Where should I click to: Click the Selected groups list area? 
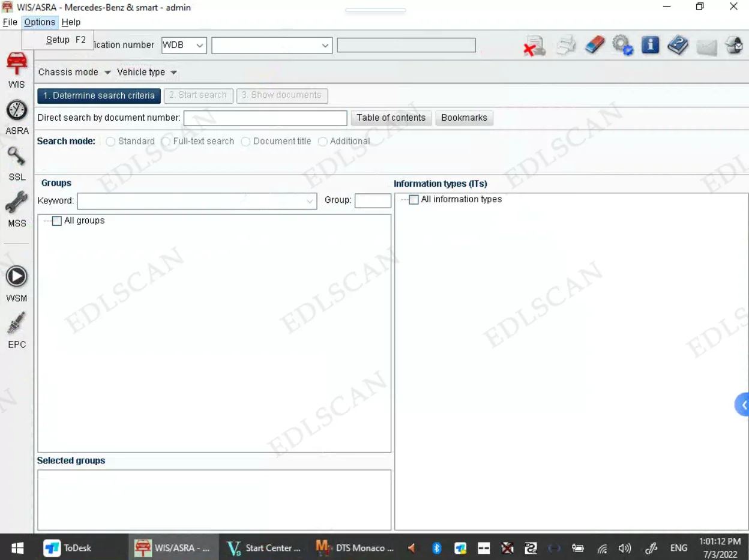pyautogui.click(x=214, y=500)
